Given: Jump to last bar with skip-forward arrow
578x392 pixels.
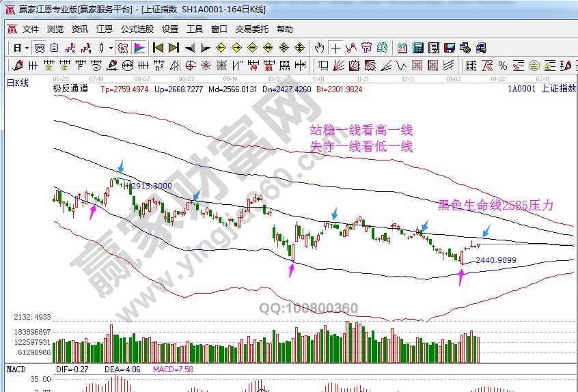Looking at the screenshot, I should pyautogui.click(x=174, y=48).
